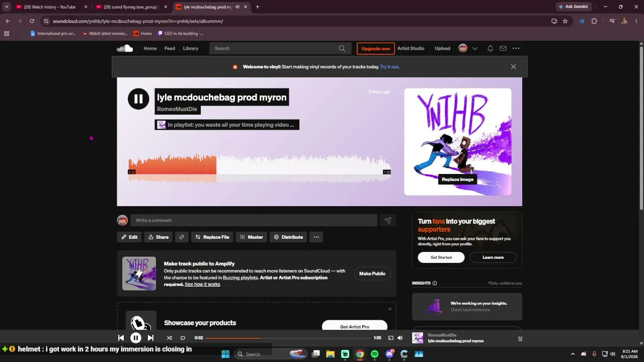The height and width of the screenshot is (362, 644).
Task: Pause playback from the bottom player bar
Action: (136, 338)
